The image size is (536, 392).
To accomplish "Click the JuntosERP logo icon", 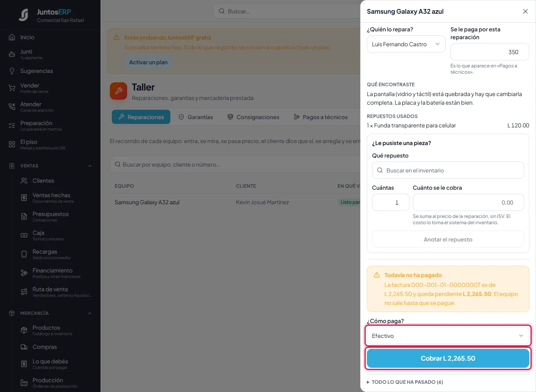I will (24, 15).
